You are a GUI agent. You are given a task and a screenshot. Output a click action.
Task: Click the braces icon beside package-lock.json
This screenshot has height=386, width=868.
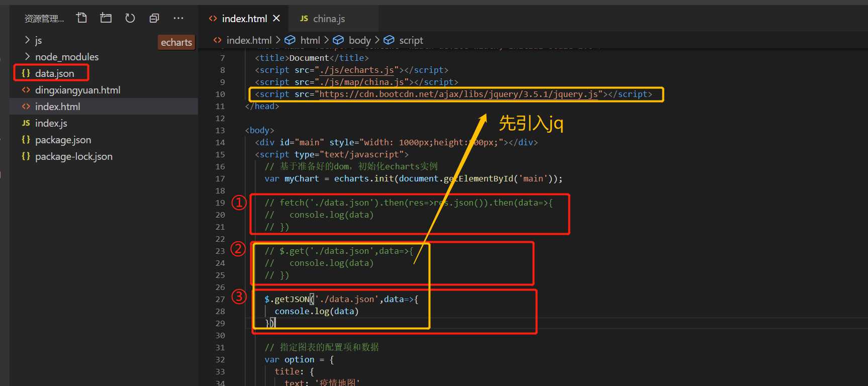point(26,156)
